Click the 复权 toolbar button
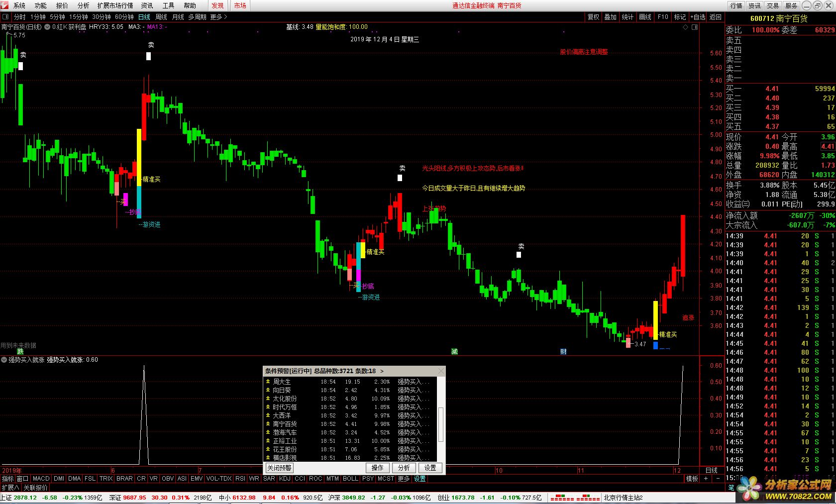836x504 pixels. (593, 17)
